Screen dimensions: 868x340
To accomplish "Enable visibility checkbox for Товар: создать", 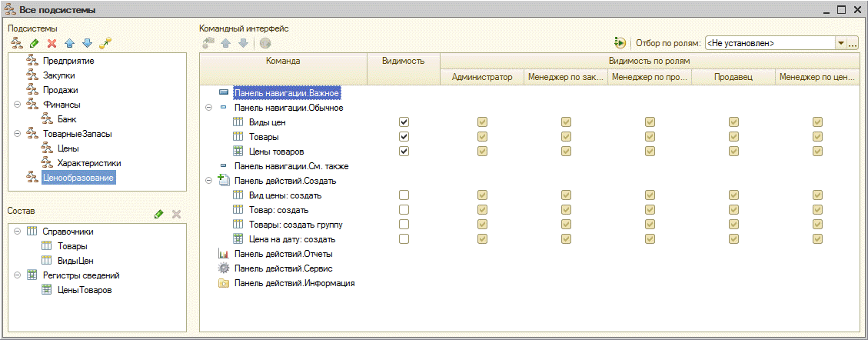I will pos(404,210).
